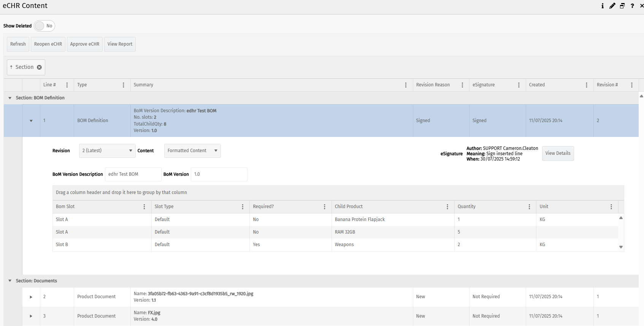Click the Approve eCHR button
The height and width of the screenshot is (326, 644).
[x=84, y=44]
